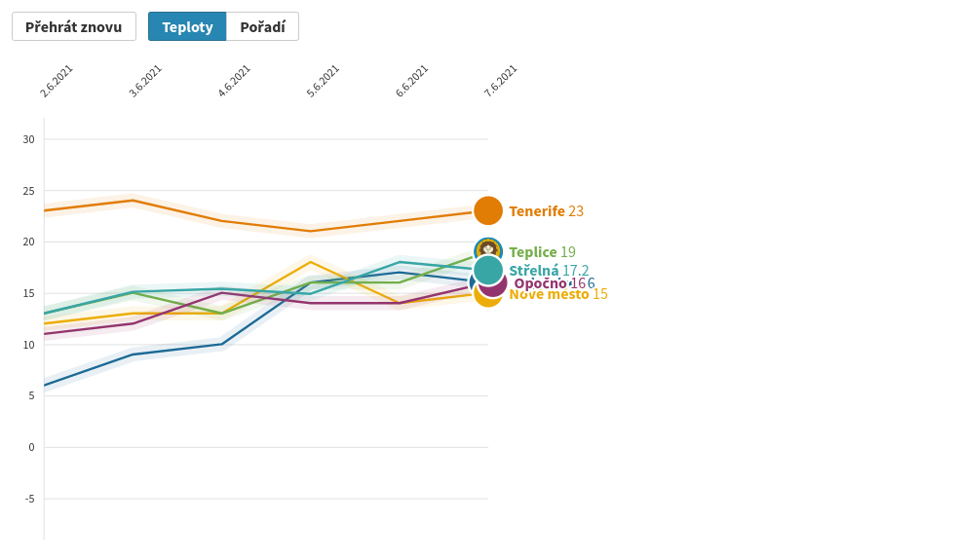Click the orange Tenerife circle marker
This screenshot has width=957, height=560.
pos(488,210)
